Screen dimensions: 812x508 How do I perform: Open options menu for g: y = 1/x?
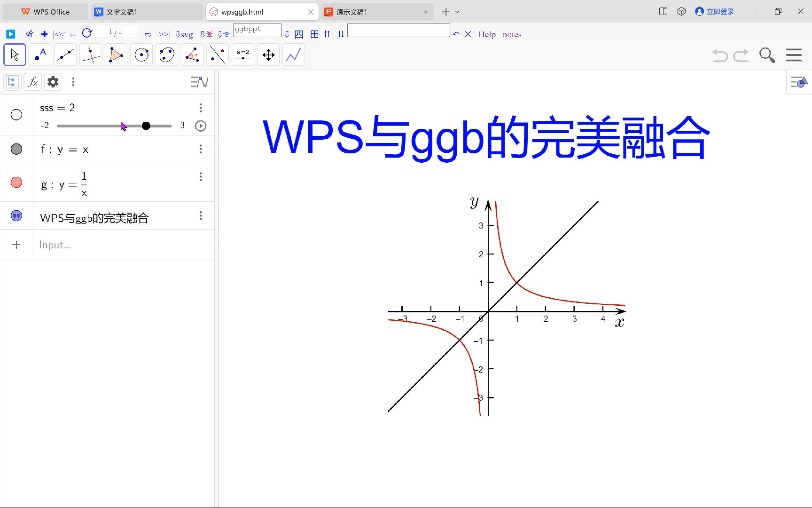201,176
